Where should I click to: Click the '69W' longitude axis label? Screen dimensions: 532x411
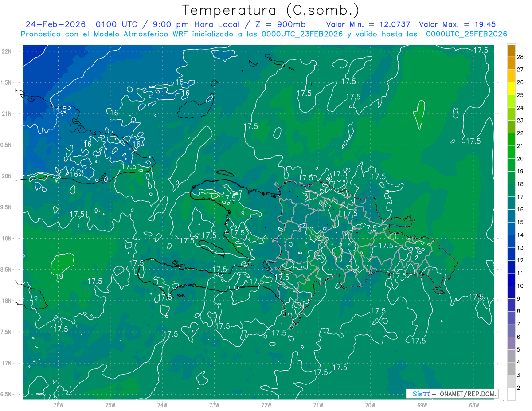[422, 405]
